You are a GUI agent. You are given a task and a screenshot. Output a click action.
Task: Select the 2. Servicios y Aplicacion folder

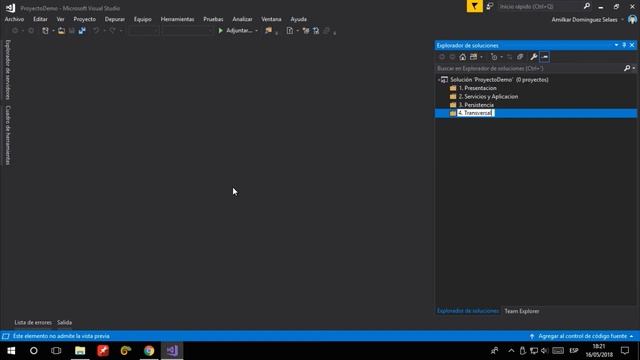[x=488, y=97]
